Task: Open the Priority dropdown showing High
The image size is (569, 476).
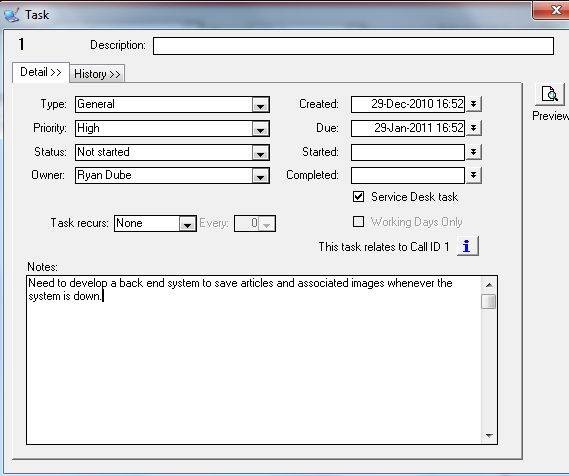Action: pyautogui.click(x=260, y=129)
